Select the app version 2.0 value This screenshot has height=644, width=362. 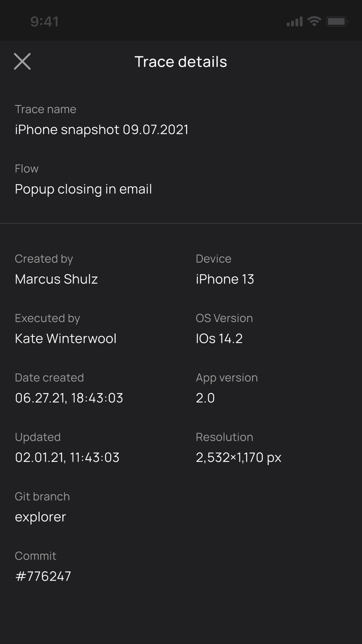[x=205, y=398]
